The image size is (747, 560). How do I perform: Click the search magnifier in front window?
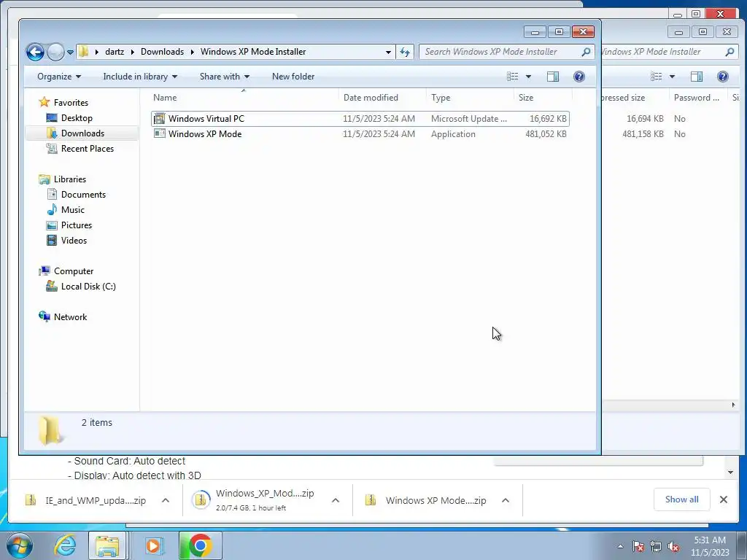(x=586, y=52)
